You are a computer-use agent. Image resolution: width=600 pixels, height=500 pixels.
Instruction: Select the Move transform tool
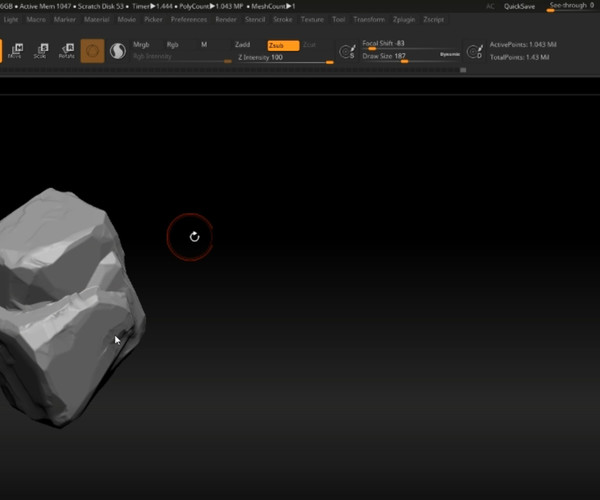click(16, 50)
